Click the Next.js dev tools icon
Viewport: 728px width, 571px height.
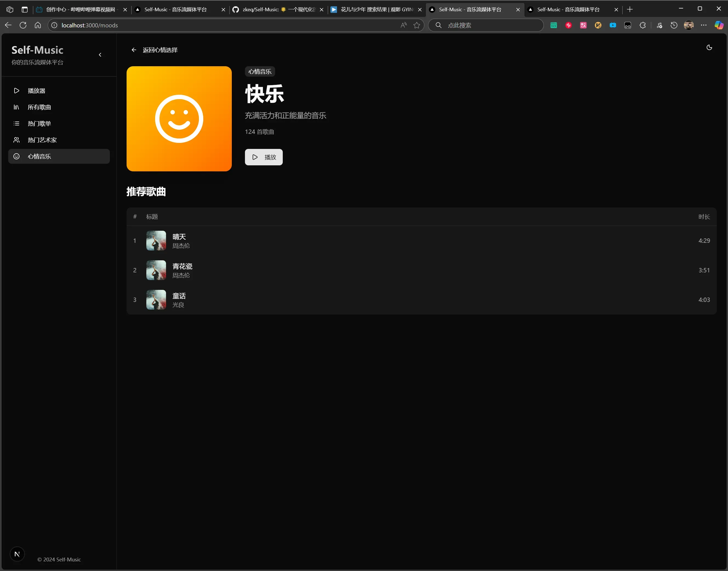coord(17,554)
